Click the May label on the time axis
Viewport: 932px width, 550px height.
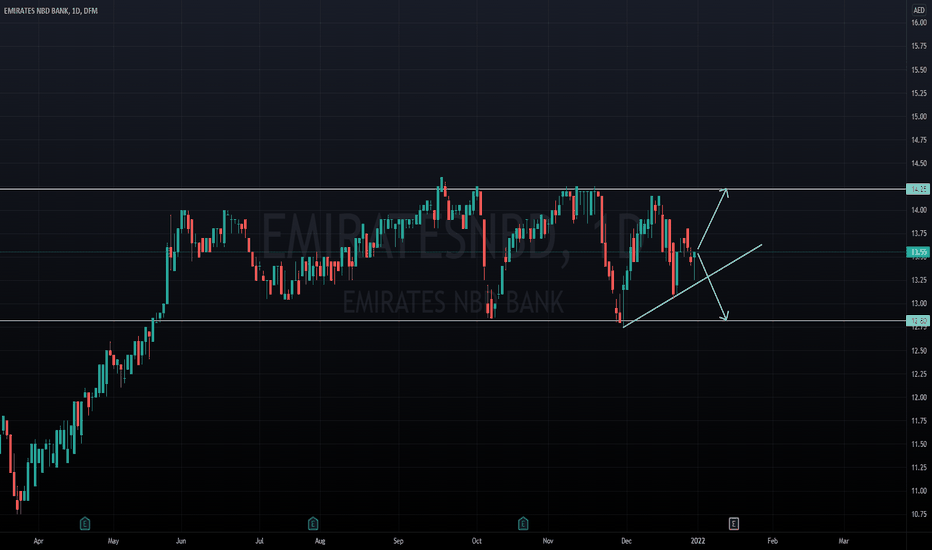[x=114, y=541]
